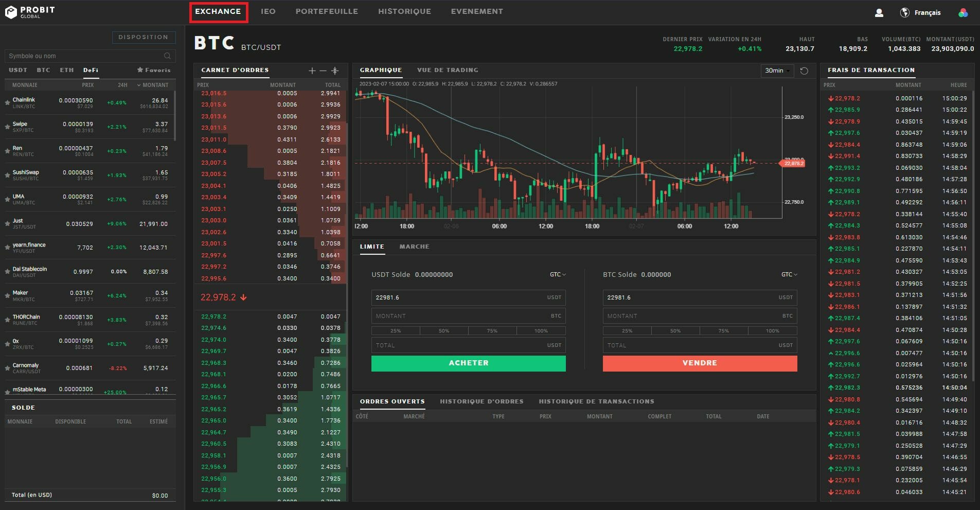Set sell amount to 75%
980x510 pixels.
(724, 331)
